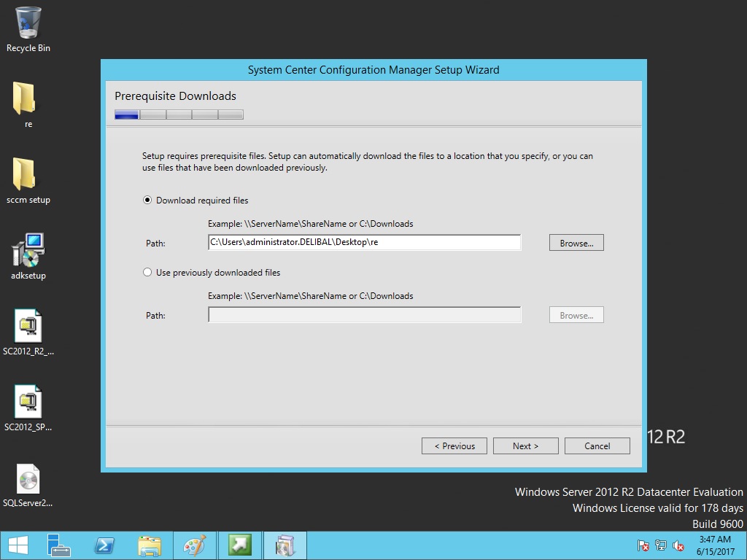Screen dimensions: 747x560
Task: Select the SC2012_SP archive file icon
Action: click(x=28, y=402)
